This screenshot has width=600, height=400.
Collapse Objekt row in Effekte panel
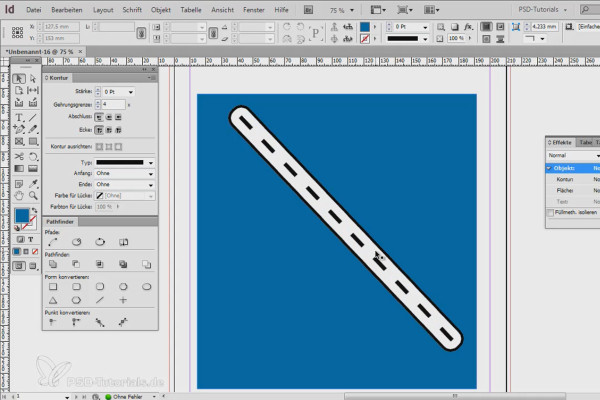point(549,168)
